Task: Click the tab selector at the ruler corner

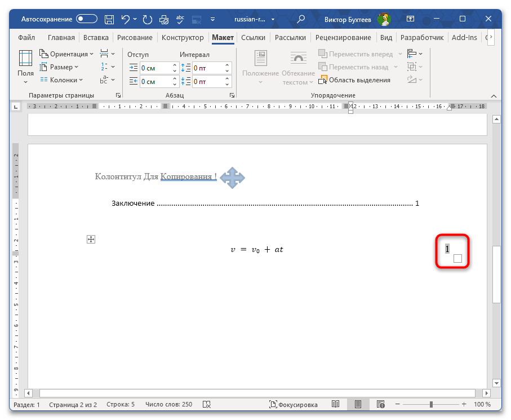Action: pos(16,107)
